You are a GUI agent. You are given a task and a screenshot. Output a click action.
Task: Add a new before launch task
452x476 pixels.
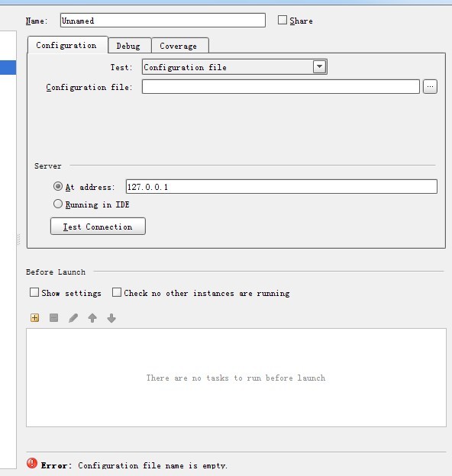tap(35, 318)
